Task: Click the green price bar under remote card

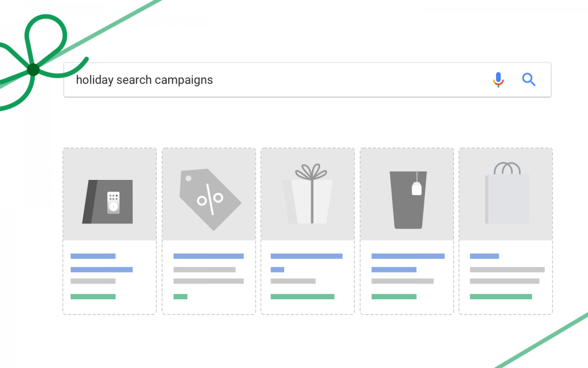Action: pyautogui.click(x=93, y=297)
